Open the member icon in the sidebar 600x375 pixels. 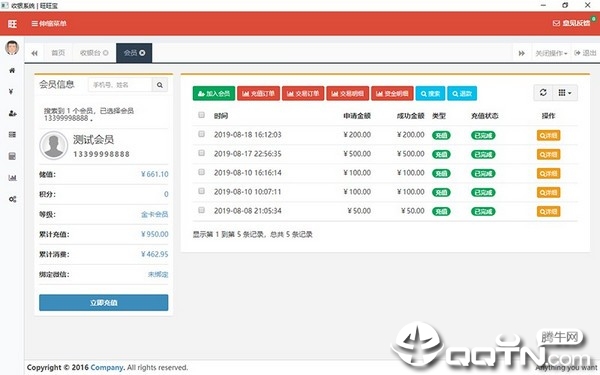click(12, 113)
